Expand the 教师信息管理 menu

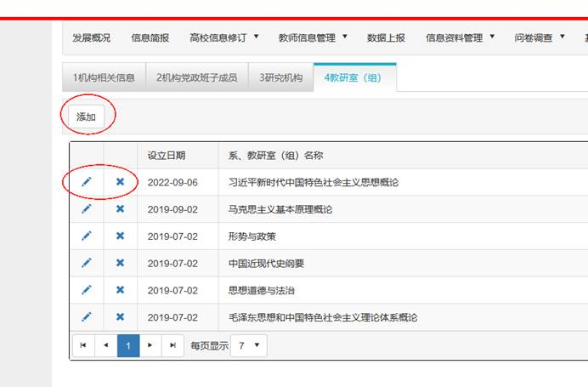(x=313, y=37)
